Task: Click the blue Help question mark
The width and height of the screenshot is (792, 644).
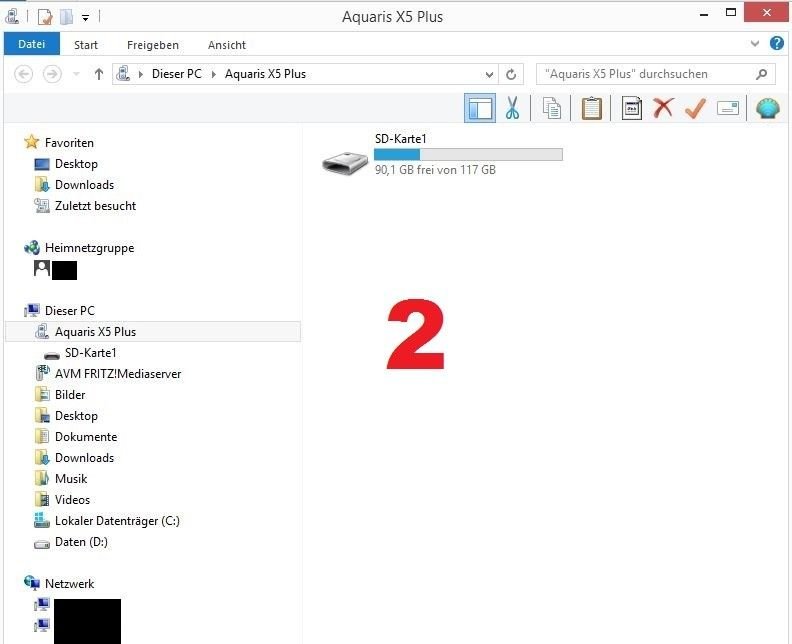Action: click(x=776, y=43)
